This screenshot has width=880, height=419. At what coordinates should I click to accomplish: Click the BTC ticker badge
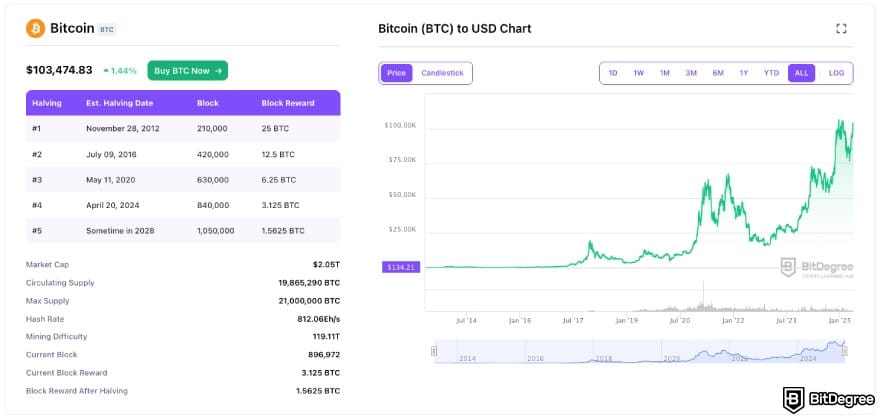107,30
